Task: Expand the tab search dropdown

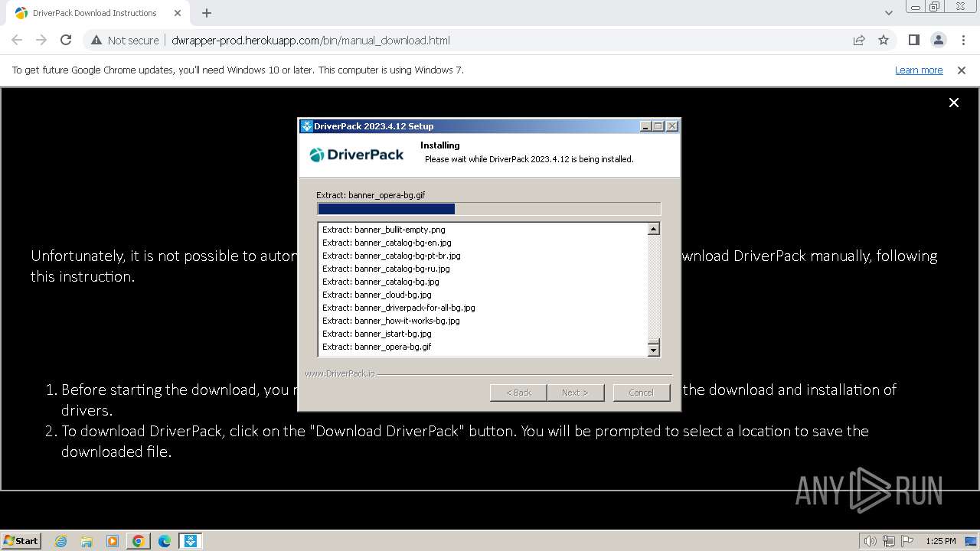Action: (888, 13)
